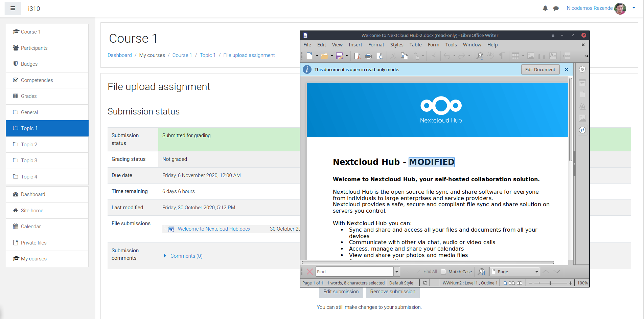Image resolution: width=644 pixels, height=319 pixels.
Task: Open the Page sidebar deck icon
Action: (582, 94)
